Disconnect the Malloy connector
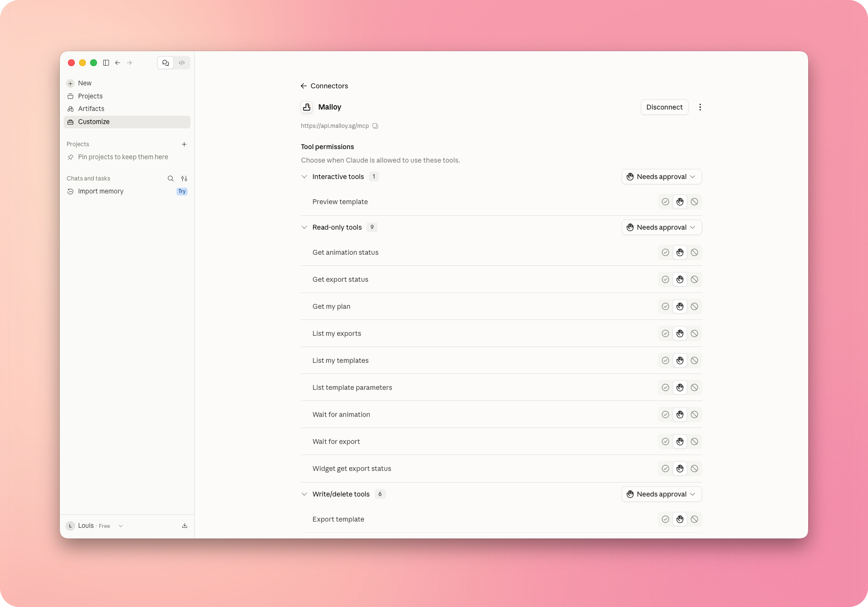The height and width of the screenshot is (607, 868). 665,107
